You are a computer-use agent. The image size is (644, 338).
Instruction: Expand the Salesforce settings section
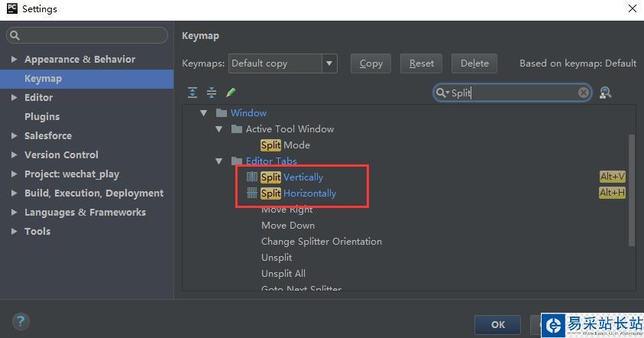click(14, 135)
